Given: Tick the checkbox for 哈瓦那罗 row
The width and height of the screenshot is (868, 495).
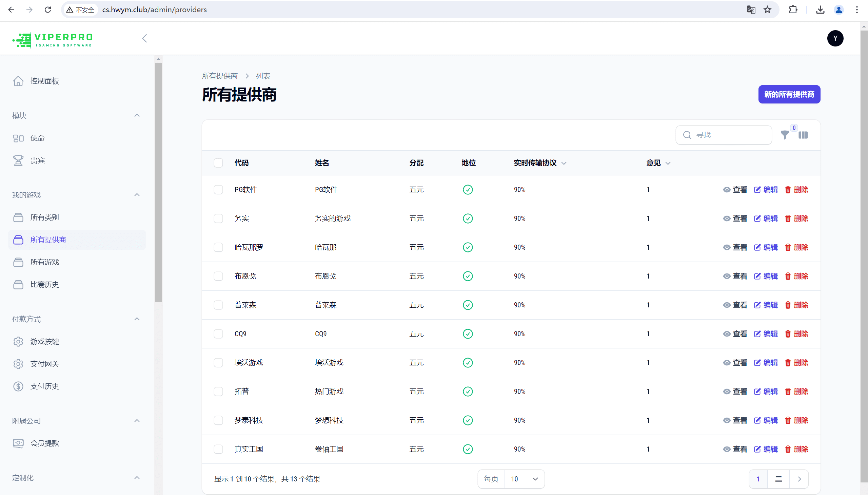Looking at the screenshot, I should [218, 247].
